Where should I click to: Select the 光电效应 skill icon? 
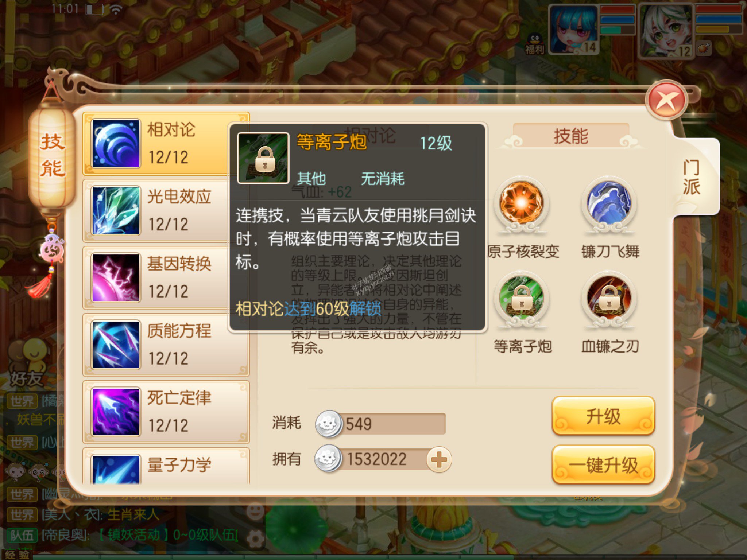click(116, 211)
